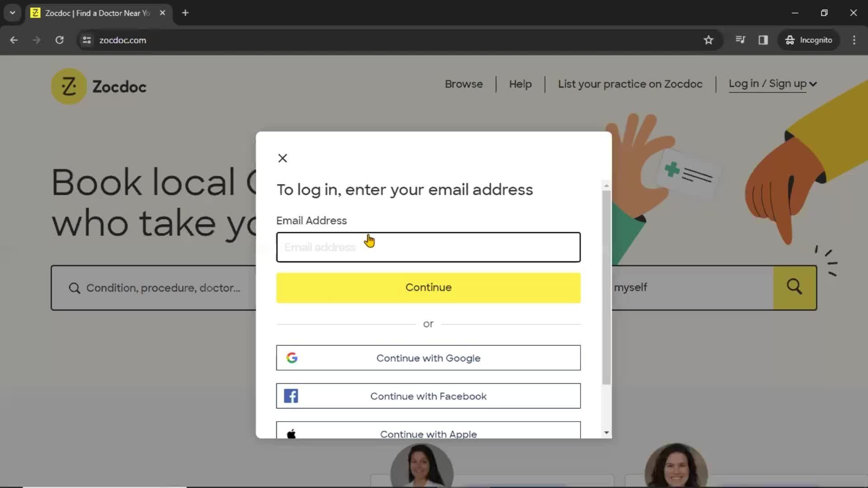Click the Google 'G' icon button
Screen dimensions: 868x488
(x=292, y=357)
